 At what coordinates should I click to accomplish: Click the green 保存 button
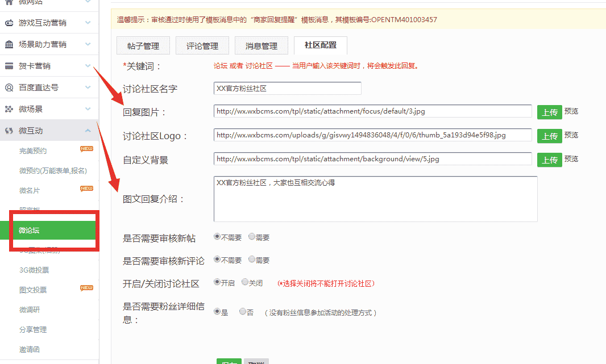tap(229, 362)
